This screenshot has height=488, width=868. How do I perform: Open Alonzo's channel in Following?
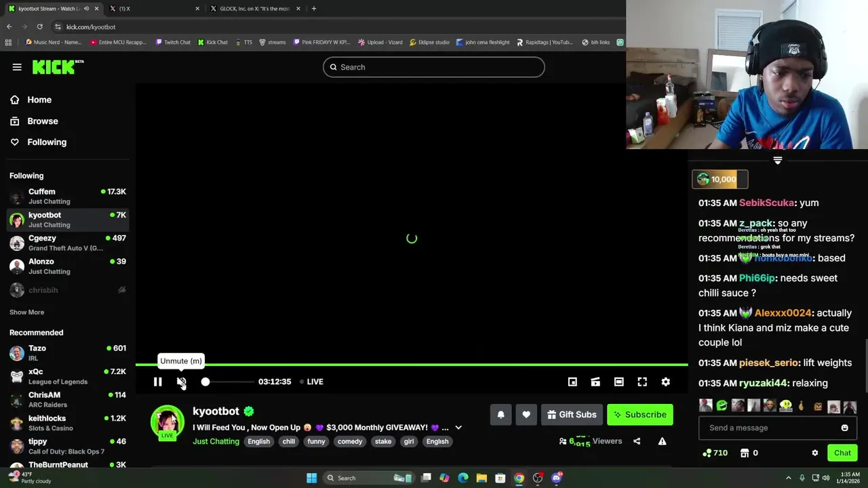pos(68,266)
